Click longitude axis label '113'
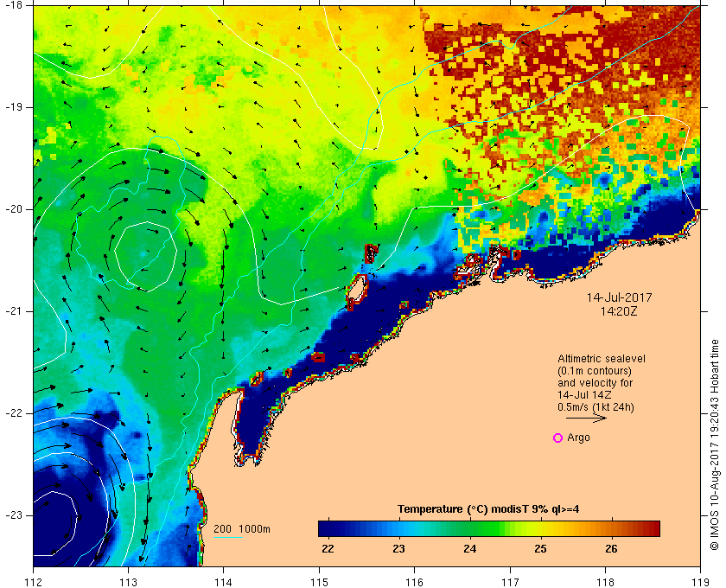The image size is (726, 588). tap(128, 582)
